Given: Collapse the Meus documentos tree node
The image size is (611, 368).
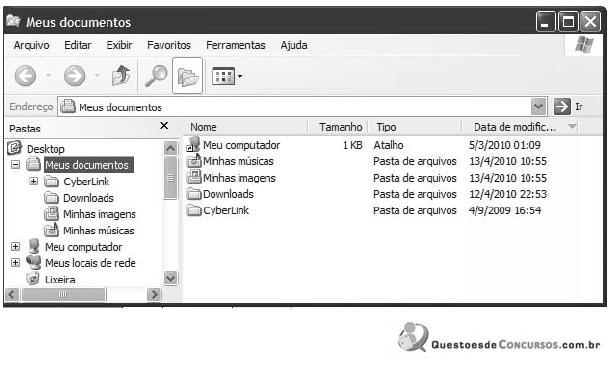Looking at the screenshot, I should pos(15,165).
